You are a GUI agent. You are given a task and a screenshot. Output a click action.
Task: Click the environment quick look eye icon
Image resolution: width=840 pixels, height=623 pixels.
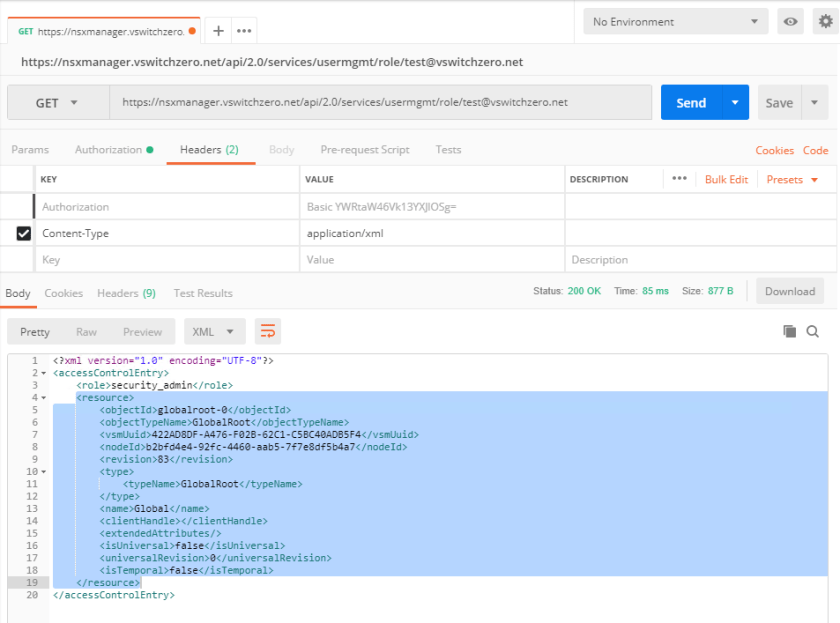(791, 22)
